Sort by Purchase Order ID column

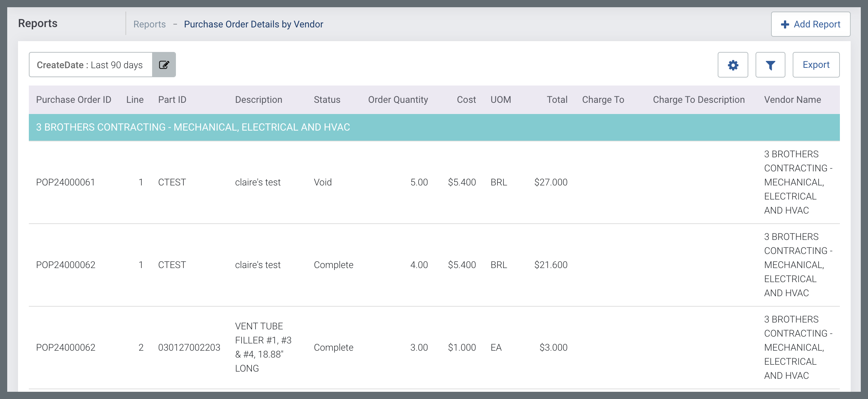click(x=74, y=100)
